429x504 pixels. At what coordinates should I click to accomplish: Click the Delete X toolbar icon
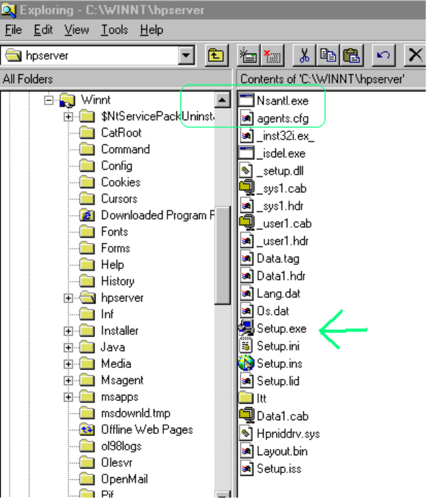coord(416,56)
